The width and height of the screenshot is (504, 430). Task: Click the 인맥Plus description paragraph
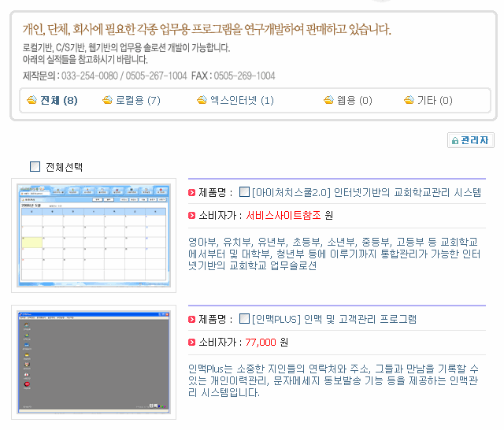(x=334, y=380)
